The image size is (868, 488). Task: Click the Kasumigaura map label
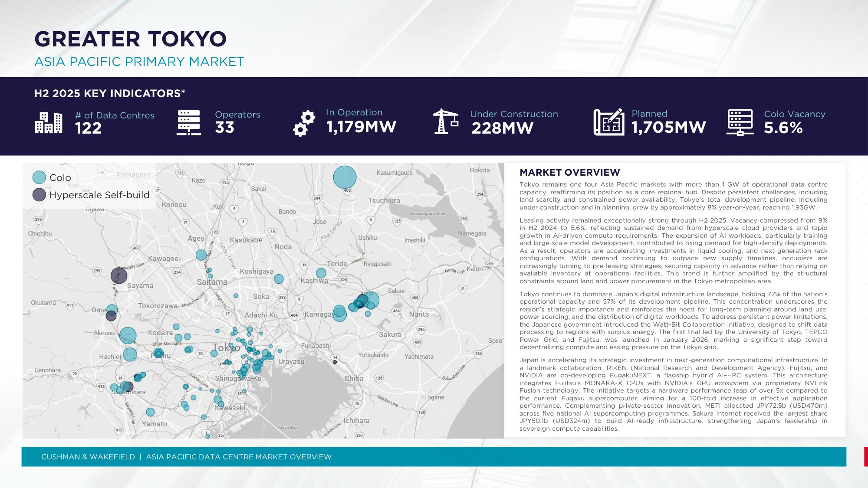[395, 173]
